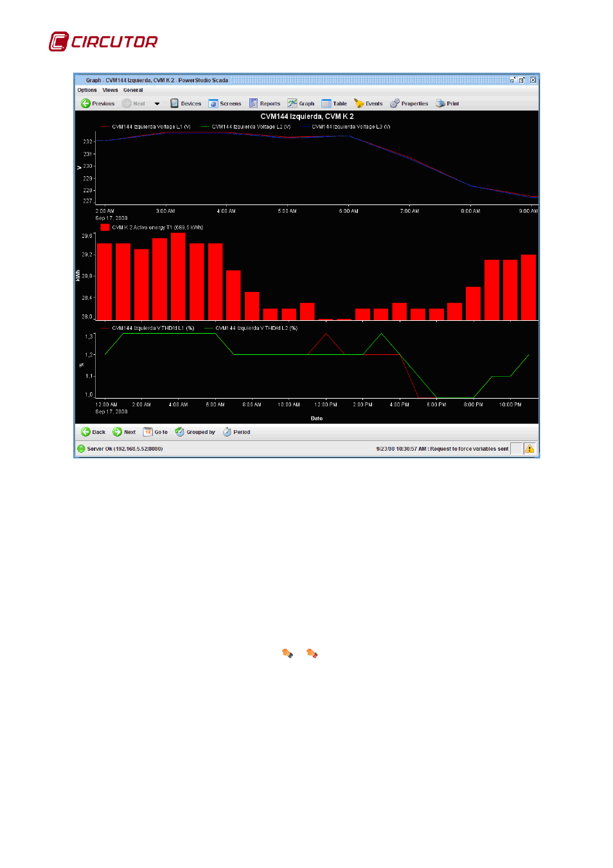Screen dimensions: 613x868
Task: Click the empty status box beside the warning icon
Action: [517, 449]
